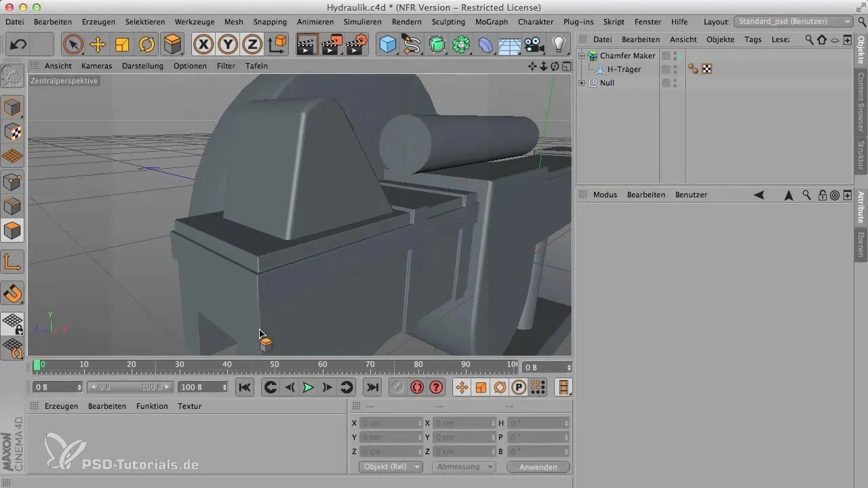Image resolution: width=868 pixels, height=488 pixels.
Task: Expand the Null object
Action: [x=582, y=83]
